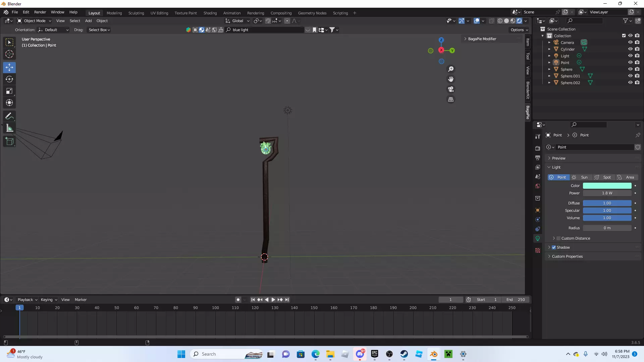The width and height of the screenshot is (644, 362).
Task: Toggle viewport visibility of Sphere.001
Action: pyautogui.click(x=630, y=76)
